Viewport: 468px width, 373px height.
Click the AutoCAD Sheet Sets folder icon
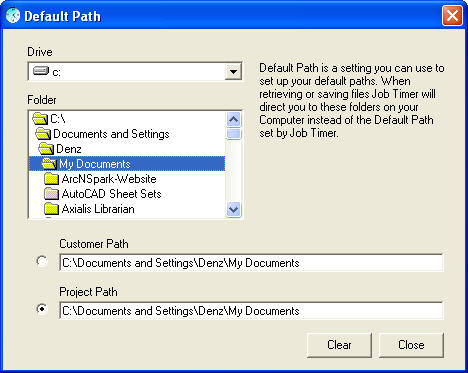click(x=51, y=194)
